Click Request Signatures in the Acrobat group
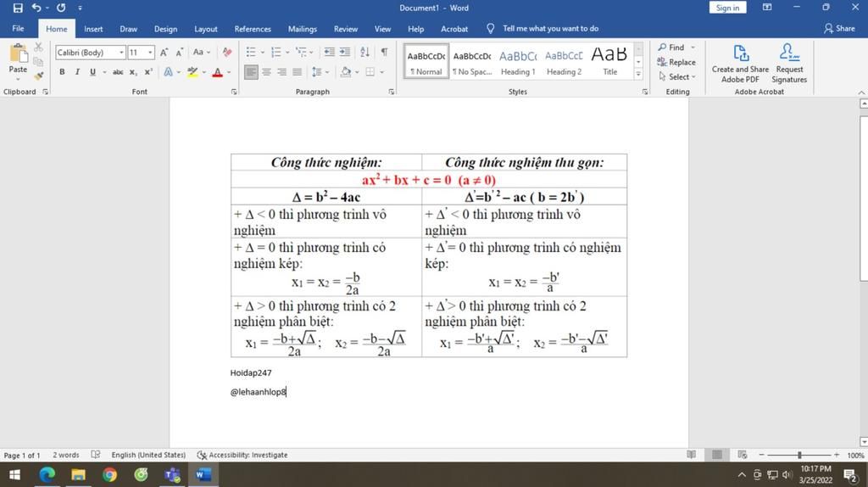The width and height of the screenshot is (868, 487). click(789, 63)
